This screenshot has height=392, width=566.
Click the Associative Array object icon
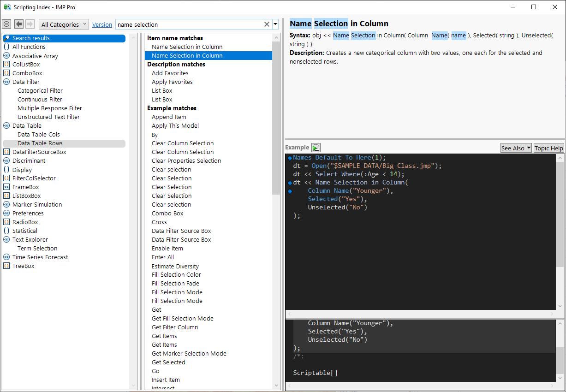(x=6, y=56)
